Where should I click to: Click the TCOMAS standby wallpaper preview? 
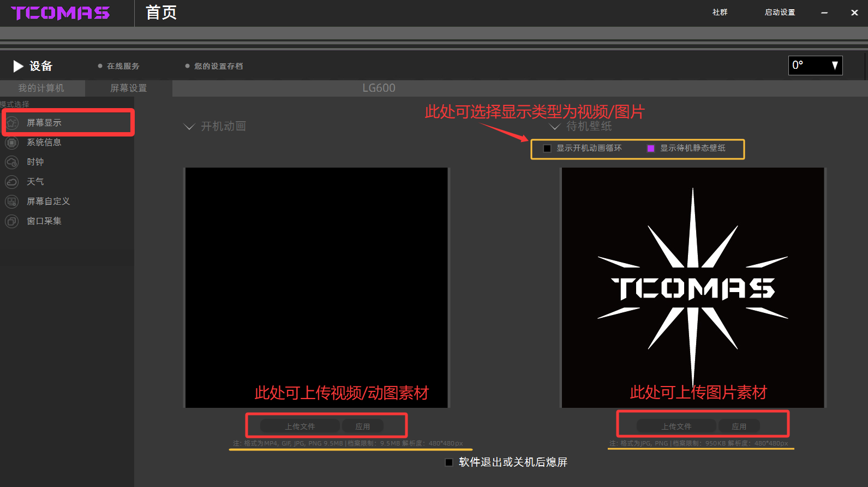click(693, 287)
